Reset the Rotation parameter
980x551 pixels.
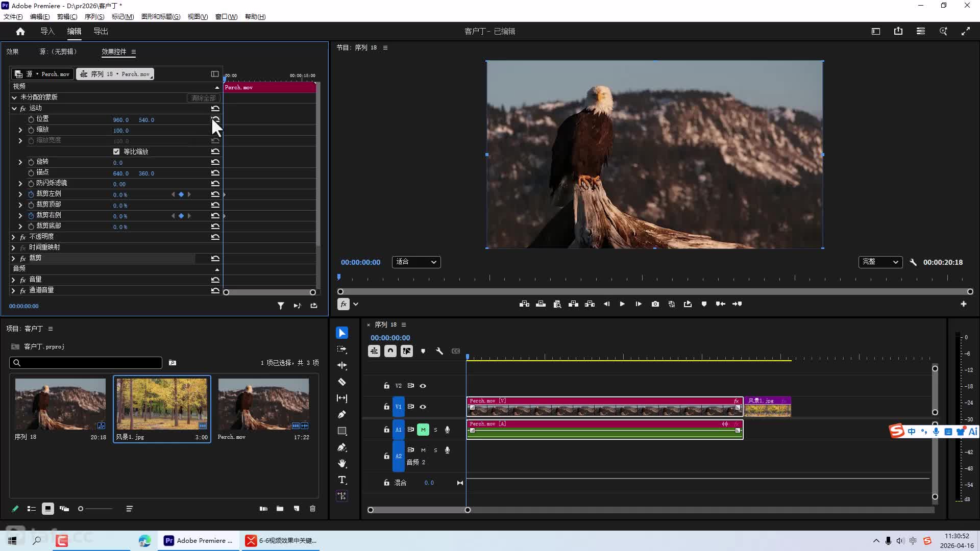[x=215, y=162]
